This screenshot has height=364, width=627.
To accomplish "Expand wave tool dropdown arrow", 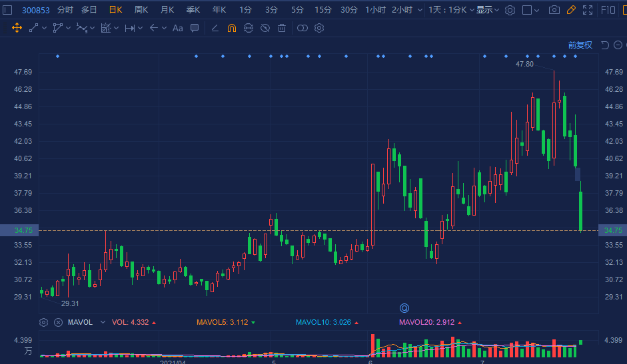I will coord(93,28).
